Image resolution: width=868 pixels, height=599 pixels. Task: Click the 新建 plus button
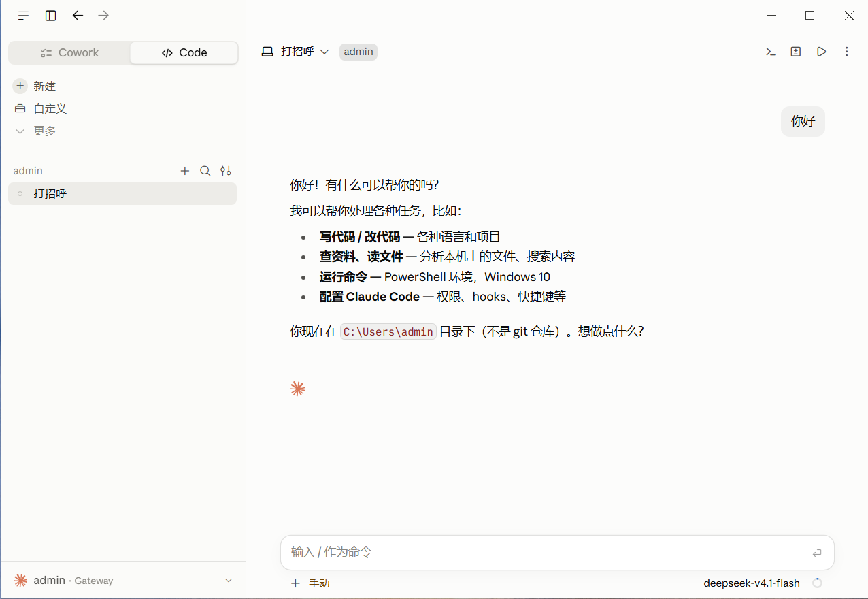tap(20, 86)
